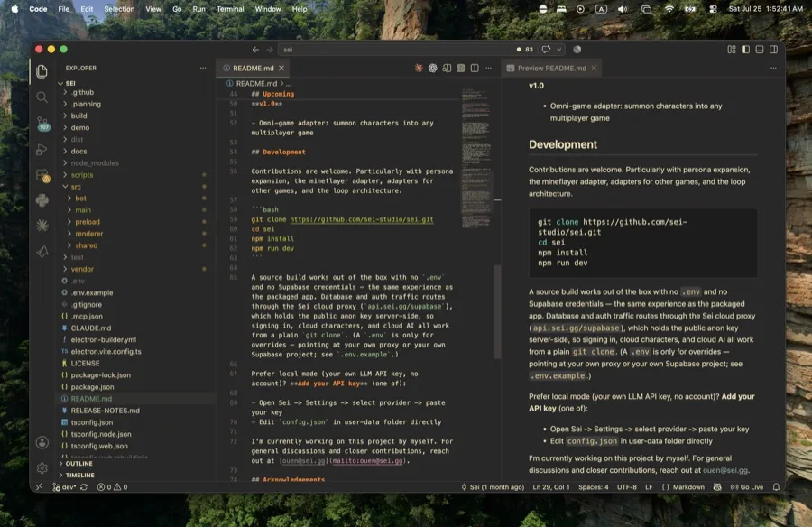Viewport: 812px width, 527px height.
Task: Open More Actions menu in Preview editor group
Action: coord(773,68)
